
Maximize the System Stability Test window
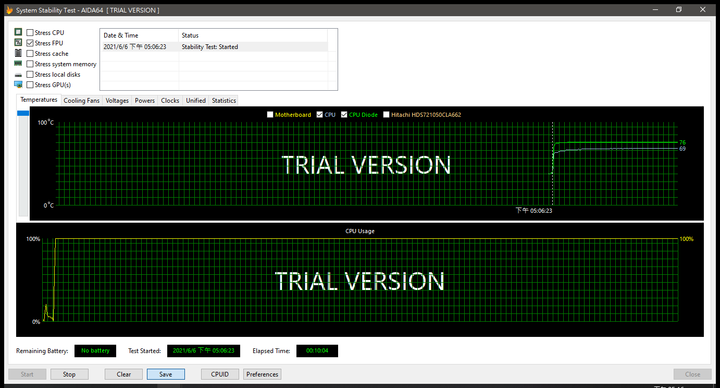679,10
